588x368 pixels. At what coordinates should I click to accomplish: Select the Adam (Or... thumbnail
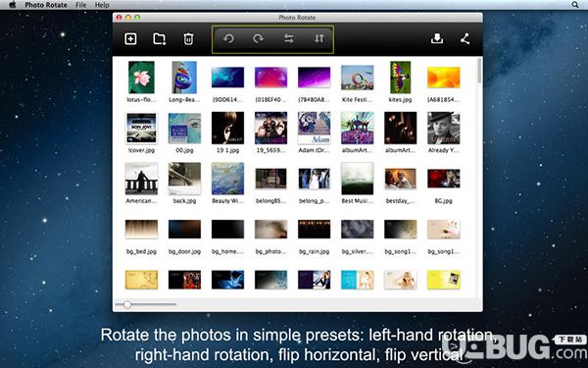click(315, 128)
